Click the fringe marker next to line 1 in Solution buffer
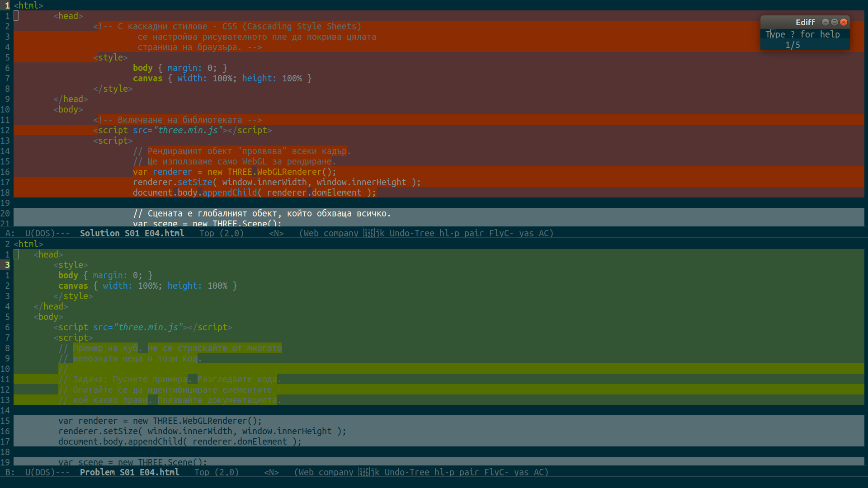868x488 pixels. coord(16,15)
